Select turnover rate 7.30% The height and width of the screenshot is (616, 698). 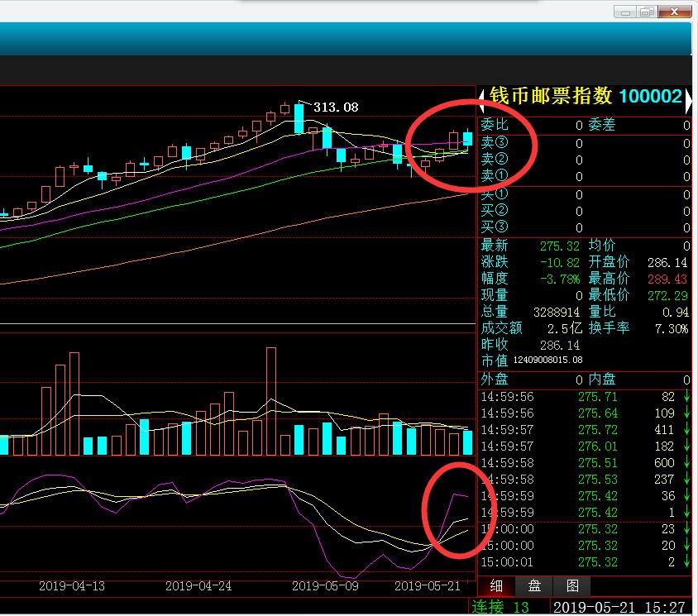pos(672,329)
